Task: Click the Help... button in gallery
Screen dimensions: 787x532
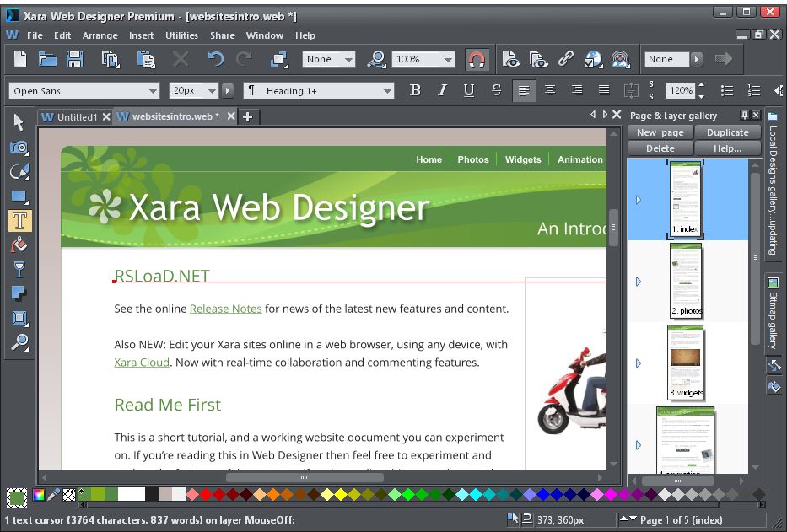Action: pyautogui.click(x=727, y=148)
